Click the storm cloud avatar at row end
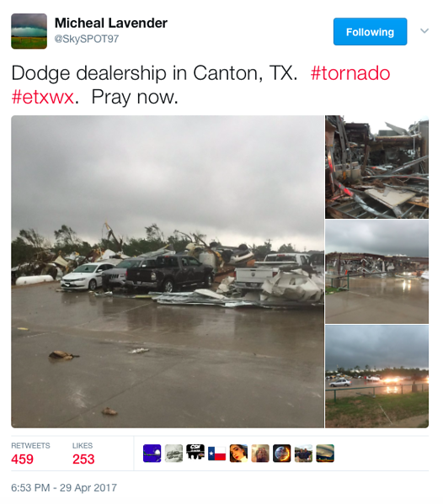The height and width of the screenshot is (504, 443). [325, 454]
